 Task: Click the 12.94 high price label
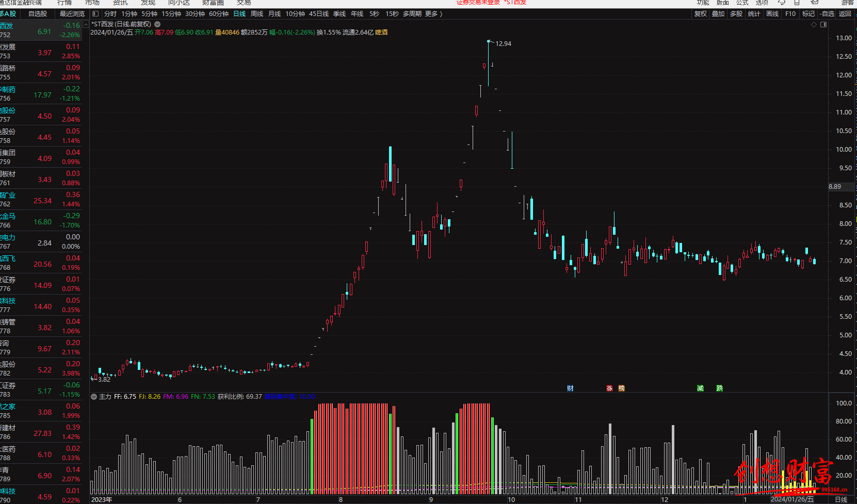tap(503, 43)
